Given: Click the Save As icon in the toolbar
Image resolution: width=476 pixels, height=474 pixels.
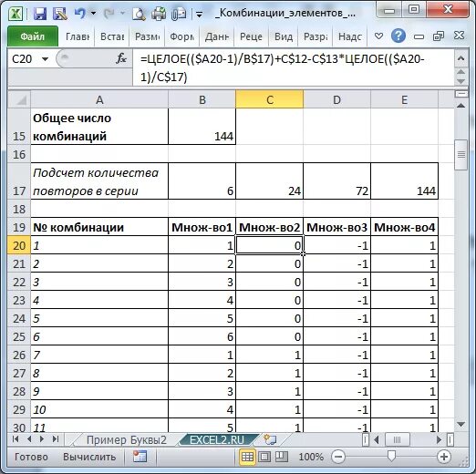Looking at the screenshot, I should pyautogui.click(x=60, y=14).
